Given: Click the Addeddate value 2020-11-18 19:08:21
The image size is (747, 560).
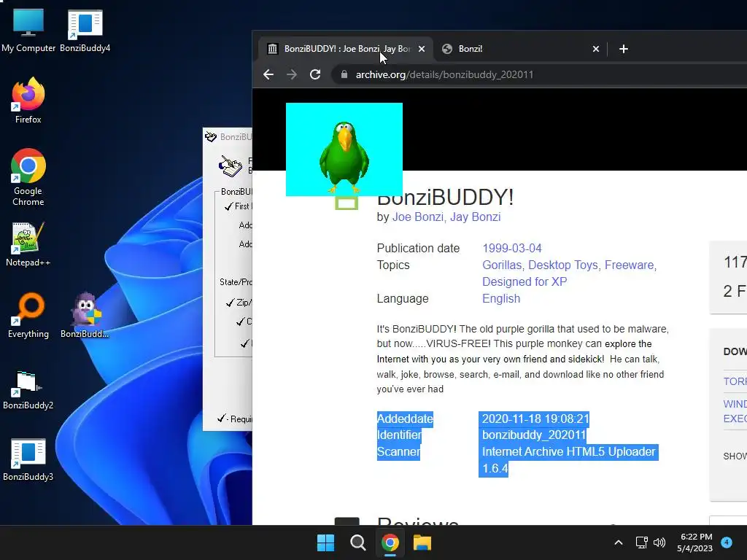Looking at the screenshot, I should click(535, 419).
